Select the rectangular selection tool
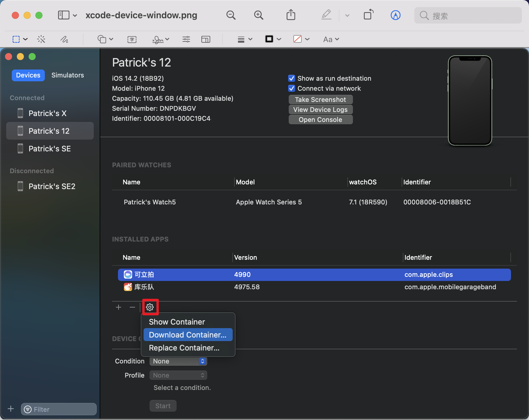529x420 pixels. point(16,39)
